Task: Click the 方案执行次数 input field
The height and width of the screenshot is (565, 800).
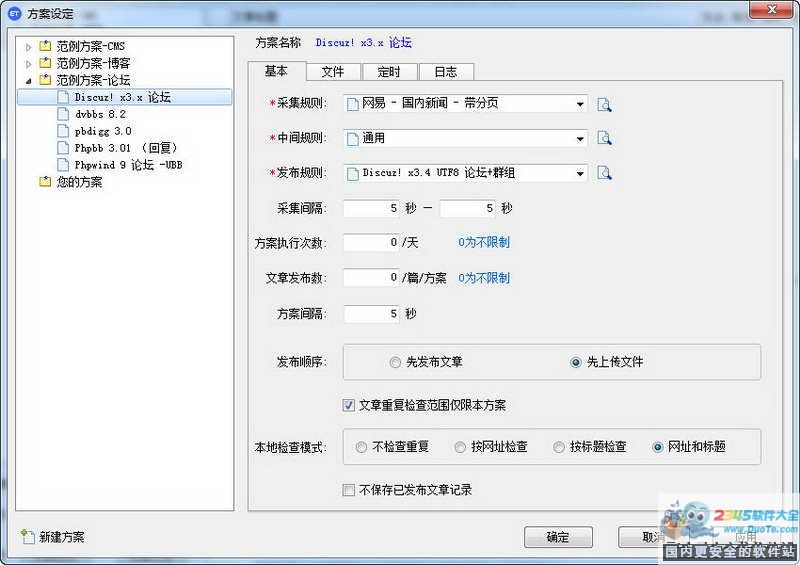Action: [371, 242]
